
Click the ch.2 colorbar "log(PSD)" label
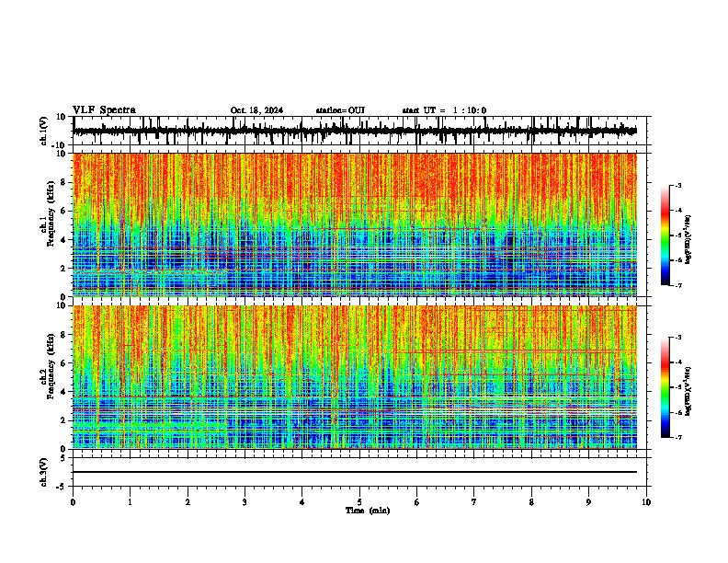point(688,390)
